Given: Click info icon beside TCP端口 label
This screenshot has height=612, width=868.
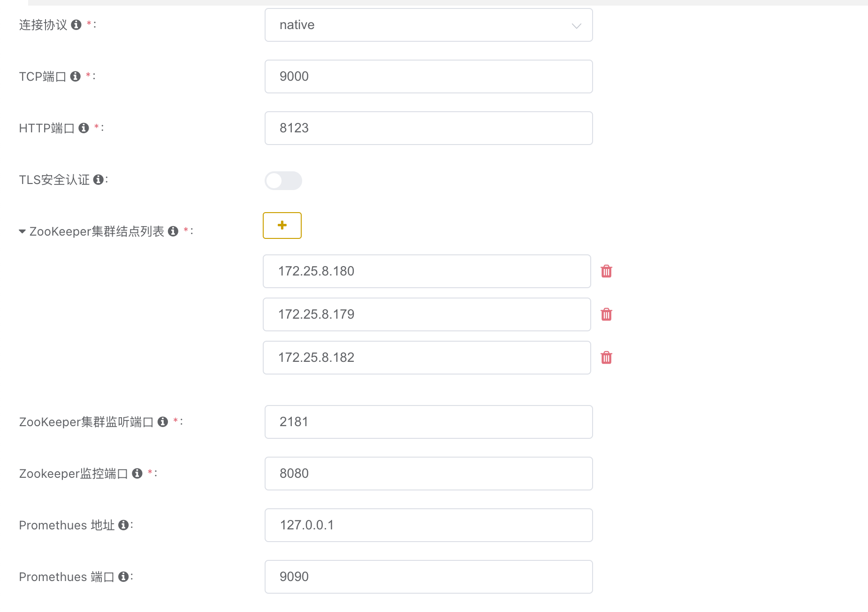Looking at the screenshot, I should tap(75, 76).
